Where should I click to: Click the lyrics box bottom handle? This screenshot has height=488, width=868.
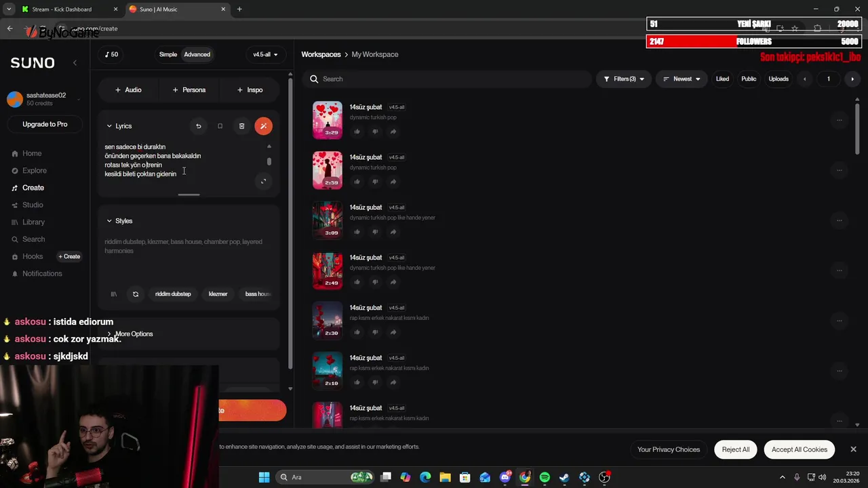[x=189, y=195]
